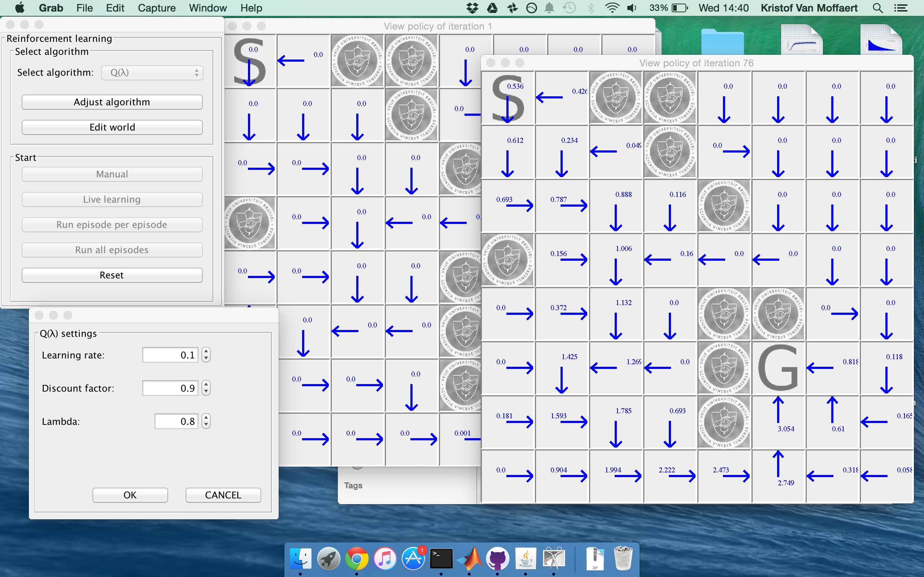This screenshot has width=924, height=577.
Task: Click the goal cell marked G
Action: (778, 368)
